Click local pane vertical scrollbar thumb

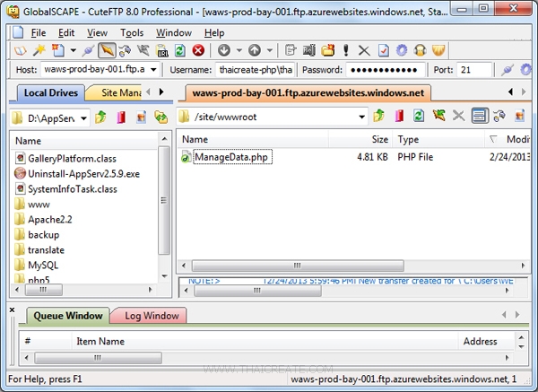[164, 200]
